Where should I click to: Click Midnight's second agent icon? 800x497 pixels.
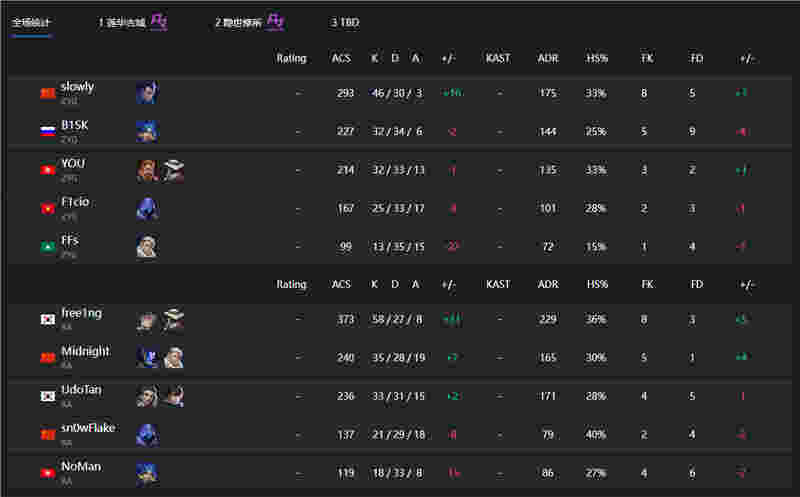click(x=173, y=358)
